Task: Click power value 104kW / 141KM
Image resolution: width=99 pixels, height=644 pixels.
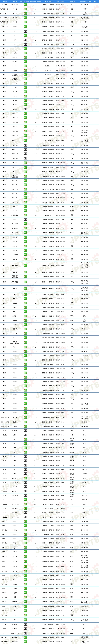Action: pos(60,500)
